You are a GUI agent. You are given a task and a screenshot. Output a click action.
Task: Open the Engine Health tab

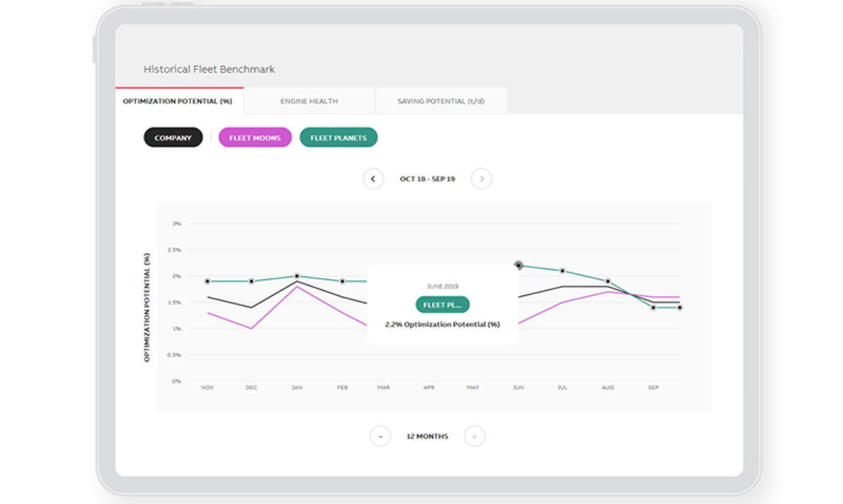pos(309,101)
